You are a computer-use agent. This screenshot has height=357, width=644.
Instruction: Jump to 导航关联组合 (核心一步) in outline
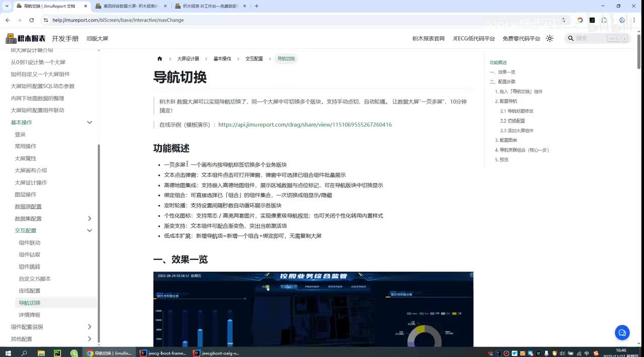(522, 150)
